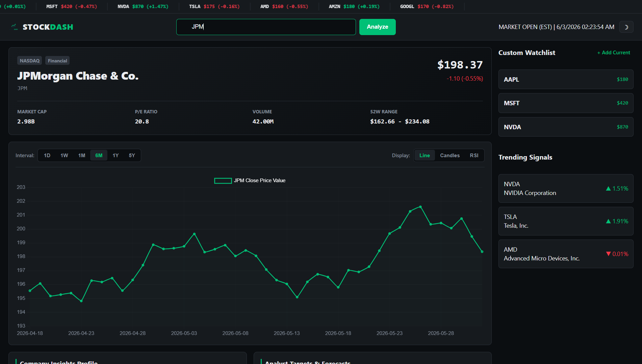Click NVDA $870 in ticker tape
The width and height of the screenshot is (642, 364).
143,6
